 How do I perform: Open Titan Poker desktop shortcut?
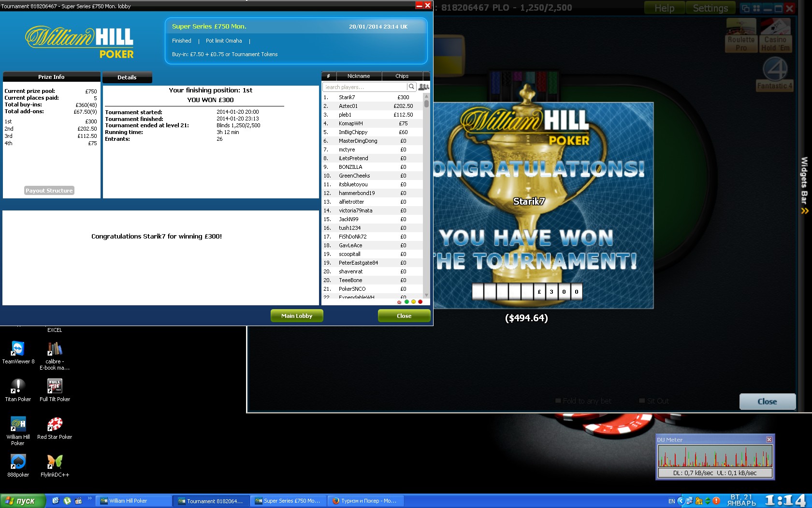pyautogui.click(x=18, y=390)
